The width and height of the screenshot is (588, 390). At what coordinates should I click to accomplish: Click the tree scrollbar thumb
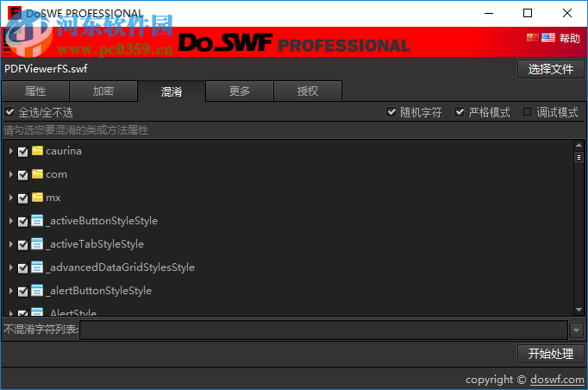click(x=579, y=157)
